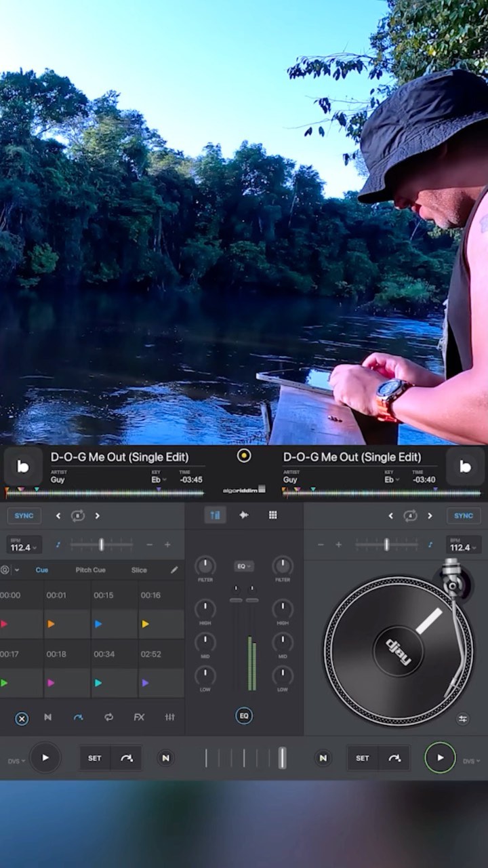The width and height of the screenshot is (488, 868).
Task: Open the left deck key Eb dropdown
Action: 159,479
